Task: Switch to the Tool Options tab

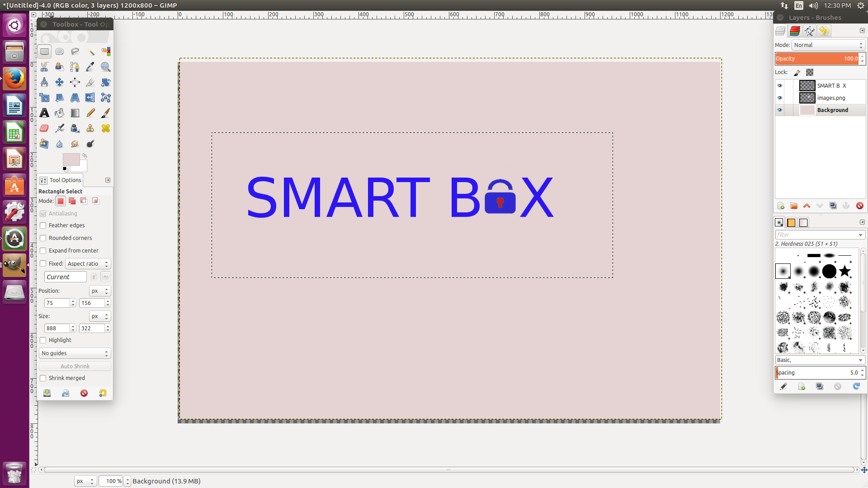Action: coord(61,180)
